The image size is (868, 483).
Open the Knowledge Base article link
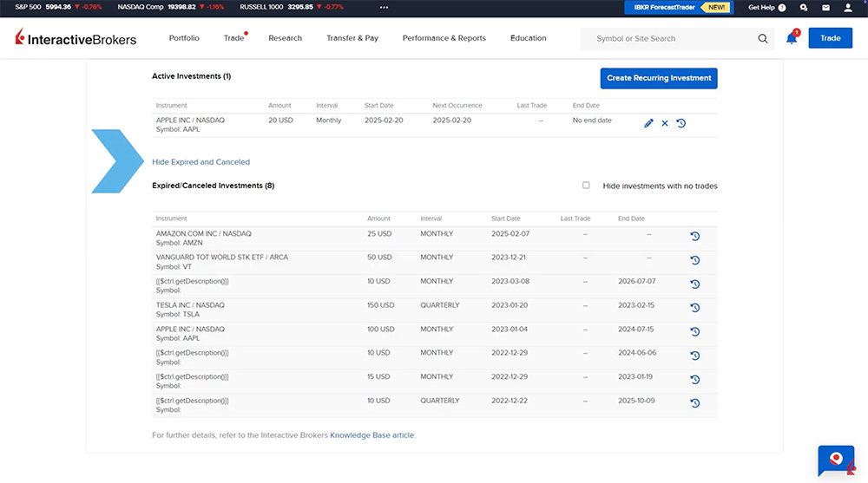[372, 435]
